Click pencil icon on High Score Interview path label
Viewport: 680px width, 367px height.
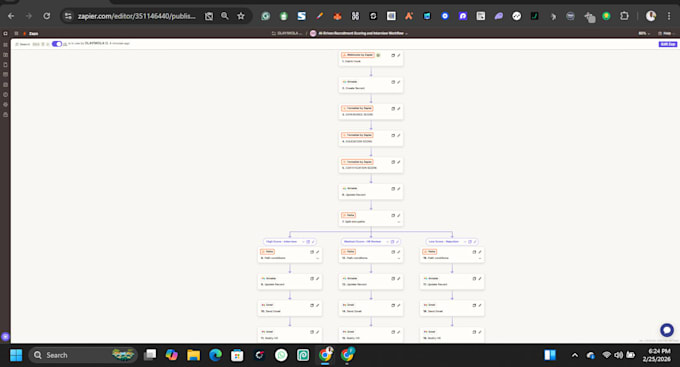[313, 242]
